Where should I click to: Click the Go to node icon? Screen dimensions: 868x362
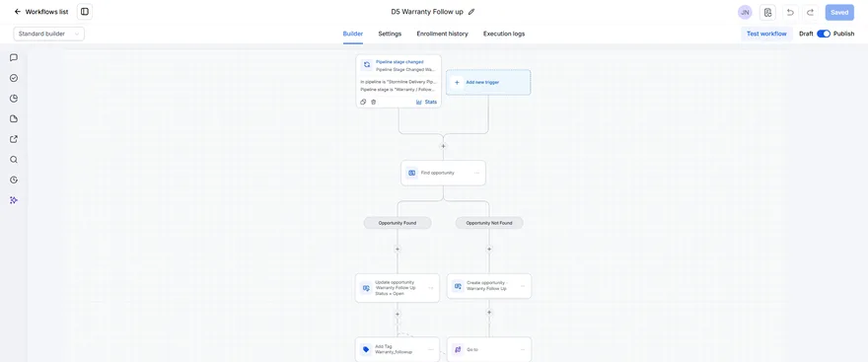[458, 349]
